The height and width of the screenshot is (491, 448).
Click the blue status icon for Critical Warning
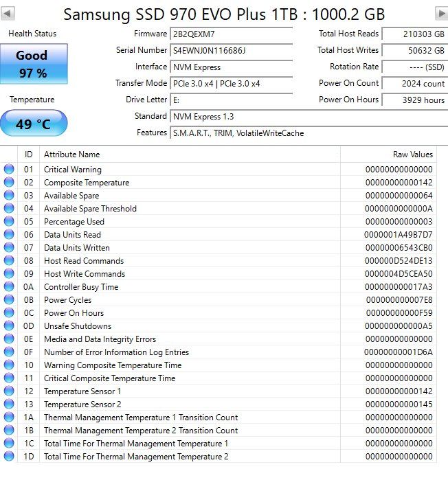point(9,169)
